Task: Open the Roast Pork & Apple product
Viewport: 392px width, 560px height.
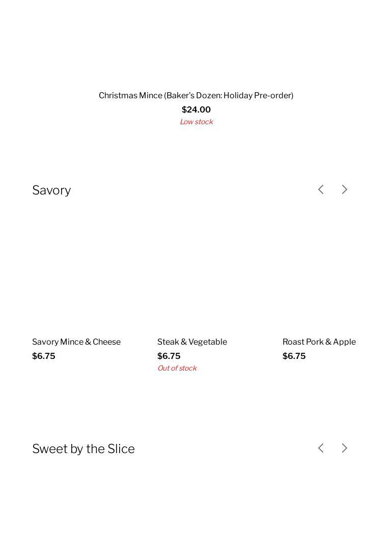Action: [x=319, y=342]
